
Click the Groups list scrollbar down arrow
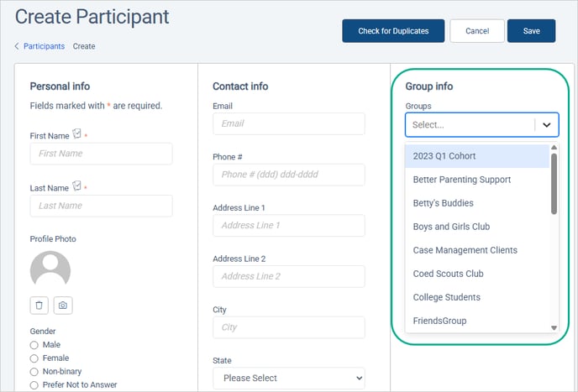pyautogui.click(x=554, y=327)
